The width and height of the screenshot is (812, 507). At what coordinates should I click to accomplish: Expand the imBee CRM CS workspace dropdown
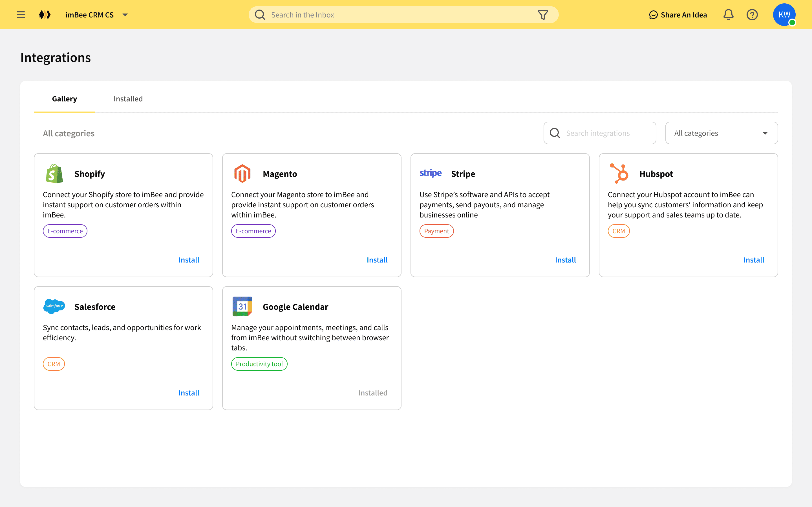(x=125, y=15)
